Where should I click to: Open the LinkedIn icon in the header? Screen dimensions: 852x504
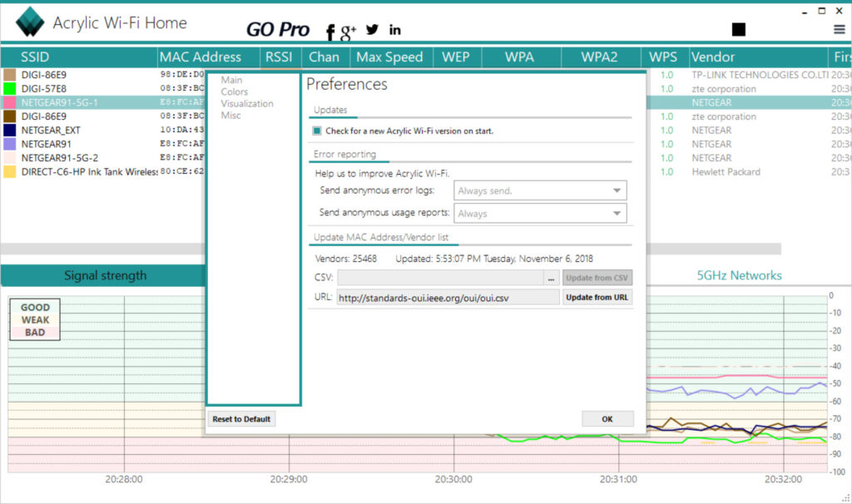point(395,30)
